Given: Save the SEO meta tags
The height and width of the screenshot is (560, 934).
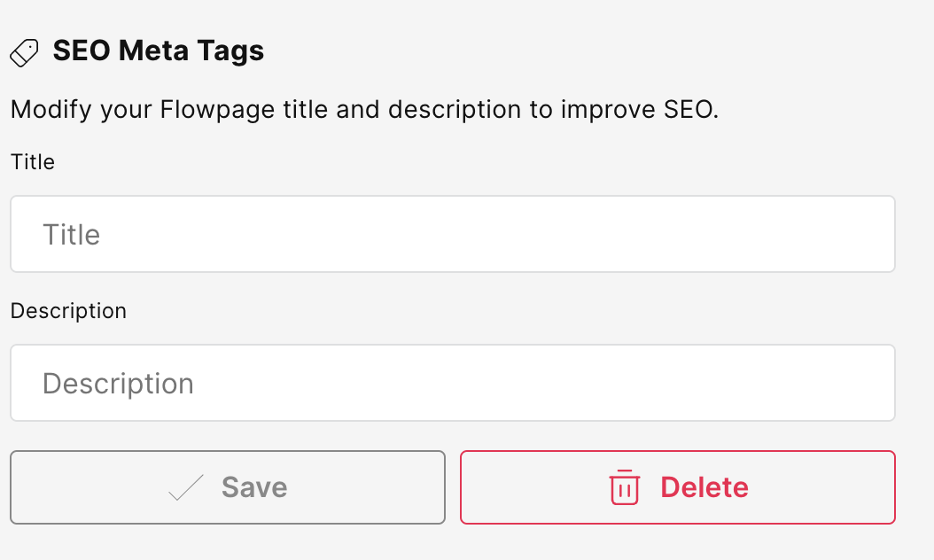Looking at the screenshot, I should tap(228, 487).
